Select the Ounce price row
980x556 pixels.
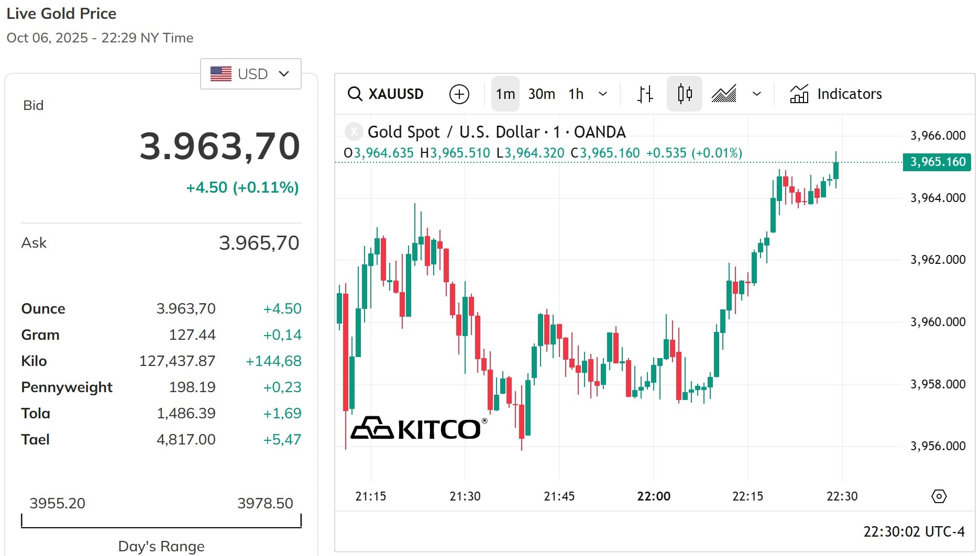point(161,308)
